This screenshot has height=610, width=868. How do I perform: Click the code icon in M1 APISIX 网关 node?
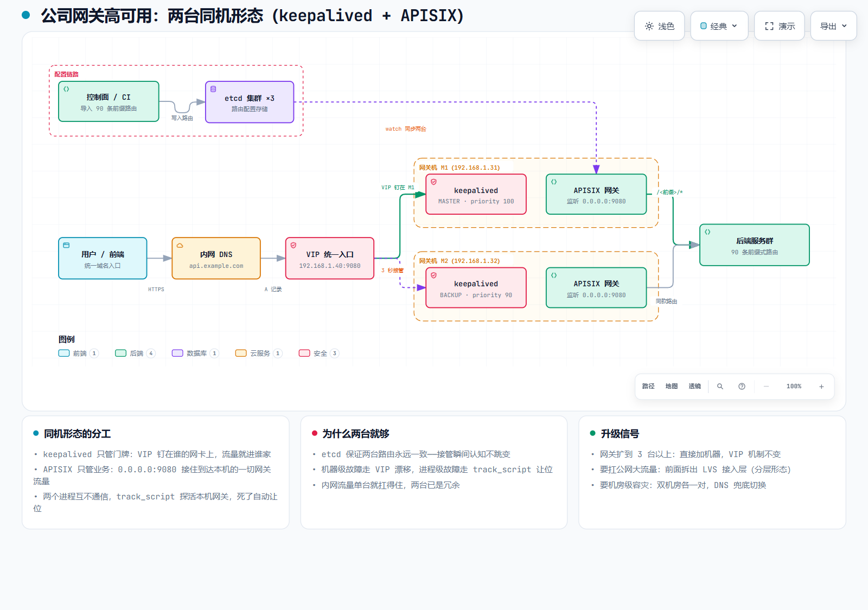554,182
